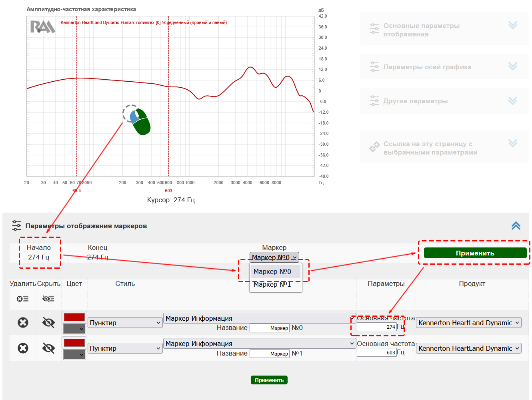
Task: Hide all markers with the crossed-eye list icon
Action: 48,299
